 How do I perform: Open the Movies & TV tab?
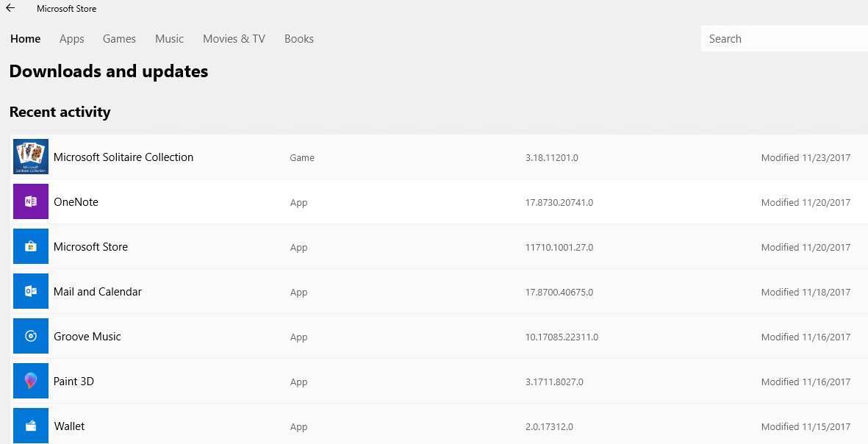[x=234, y=39]
